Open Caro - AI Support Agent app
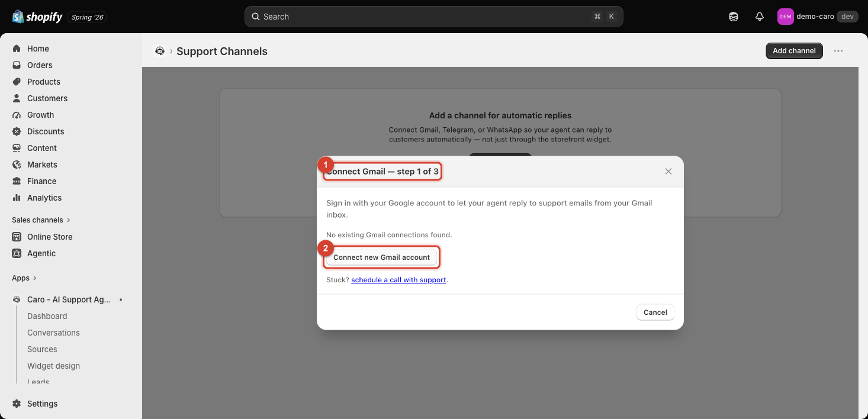This screenshot has width=868, height=419. click(x=69, y=299)
